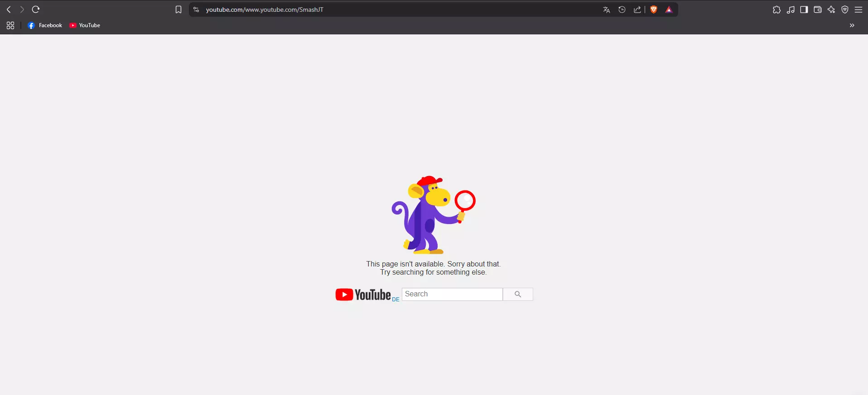Click the magnifier search button
The image size is (868, 395).
click(518, 294)
